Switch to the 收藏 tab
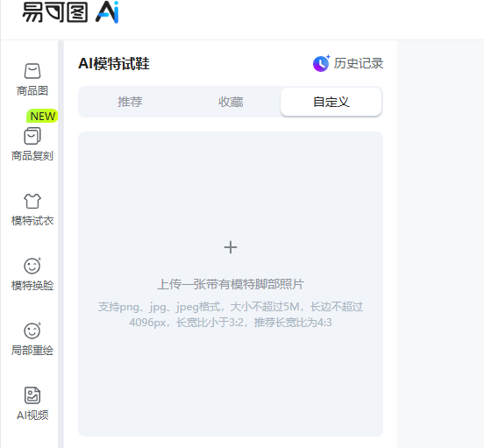Image resolution: width=484 pixels, height=448 pixels. click(231, 102)
